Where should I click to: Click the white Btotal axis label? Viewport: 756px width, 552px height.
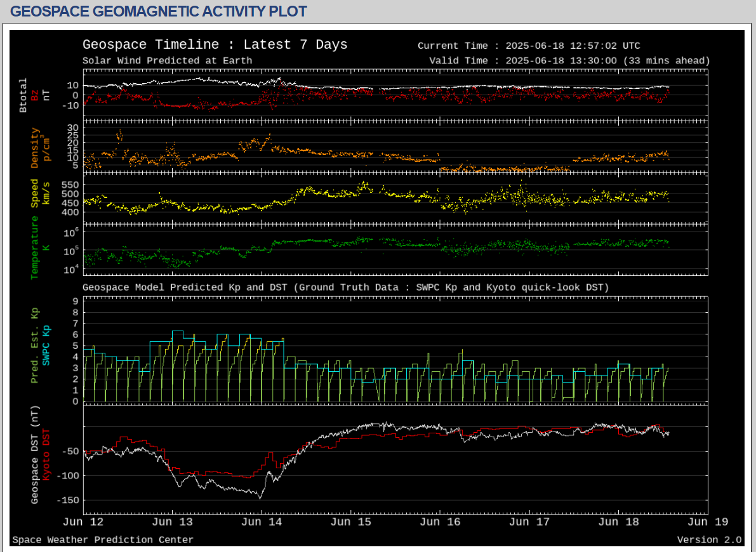[x=23, y=95]
